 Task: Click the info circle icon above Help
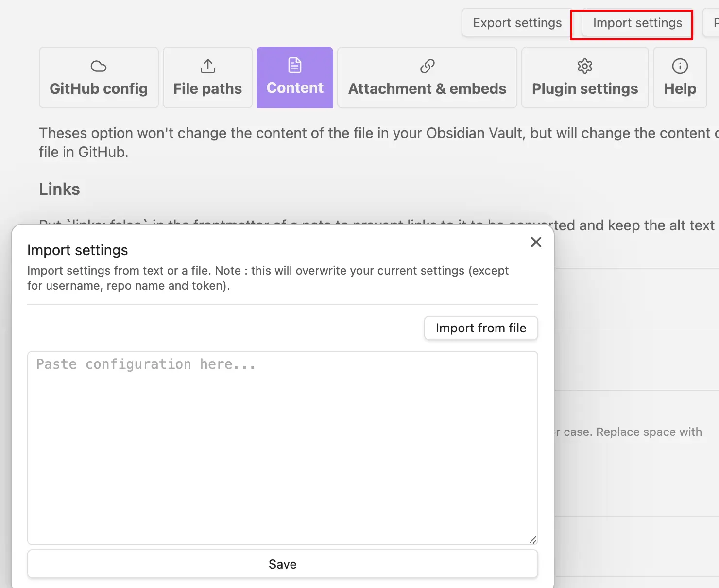tap(680, 66)
